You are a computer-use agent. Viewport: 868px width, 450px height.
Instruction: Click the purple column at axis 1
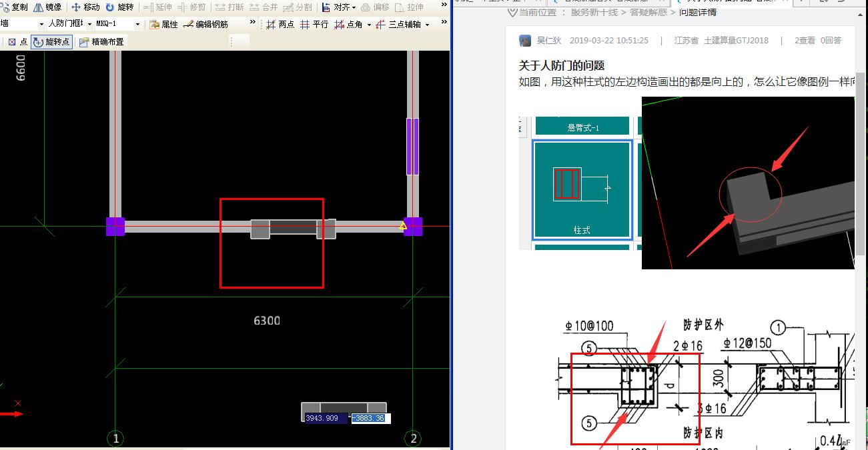click(x=115, y=227)
